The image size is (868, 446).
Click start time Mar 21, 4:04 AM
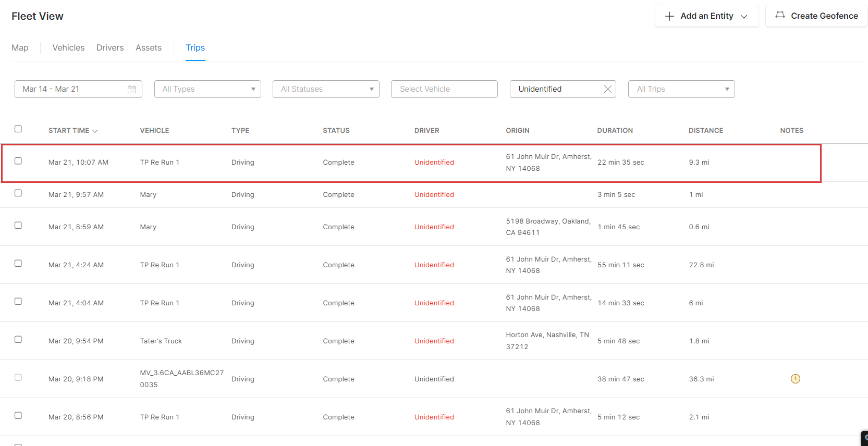tap(76, 303)
